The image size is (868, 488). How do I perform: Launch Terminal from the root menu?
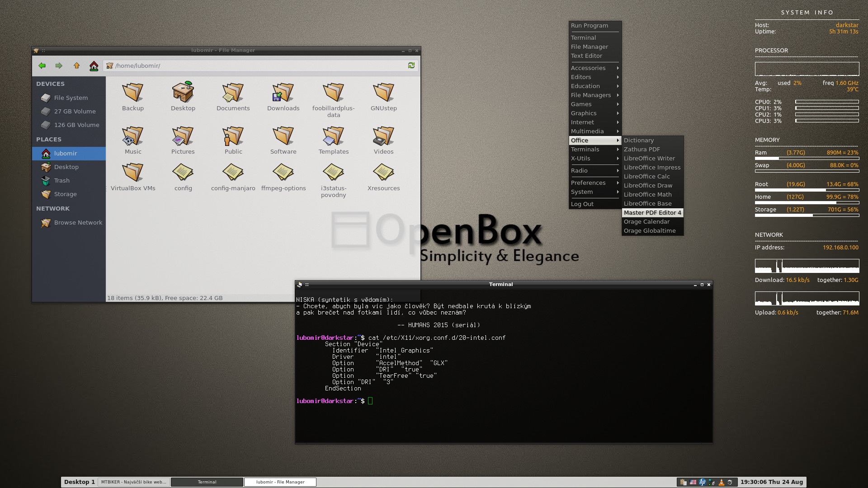pos(595,38)
